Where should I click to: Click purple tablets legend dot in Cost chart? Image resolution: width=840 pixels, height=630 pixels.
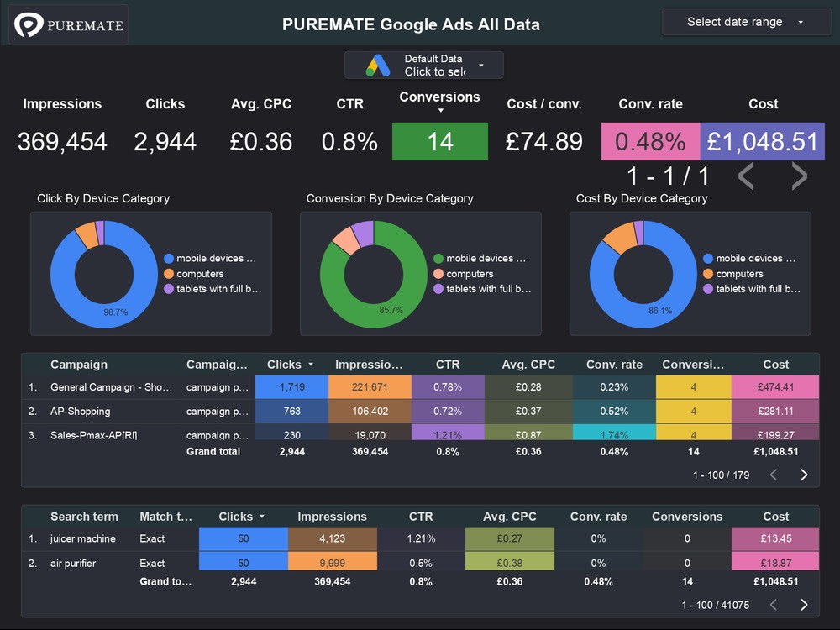pyautogui.click(x=707, y=289)
